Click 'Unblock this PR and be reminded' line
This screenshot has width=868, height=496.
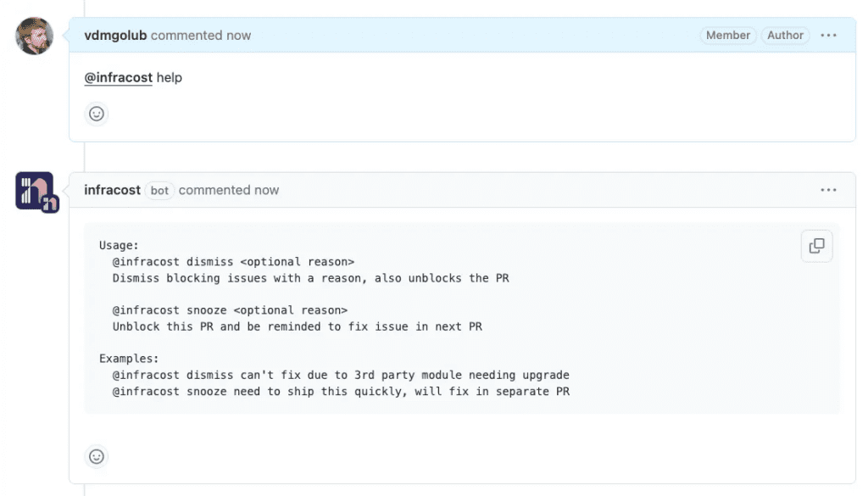298,326
